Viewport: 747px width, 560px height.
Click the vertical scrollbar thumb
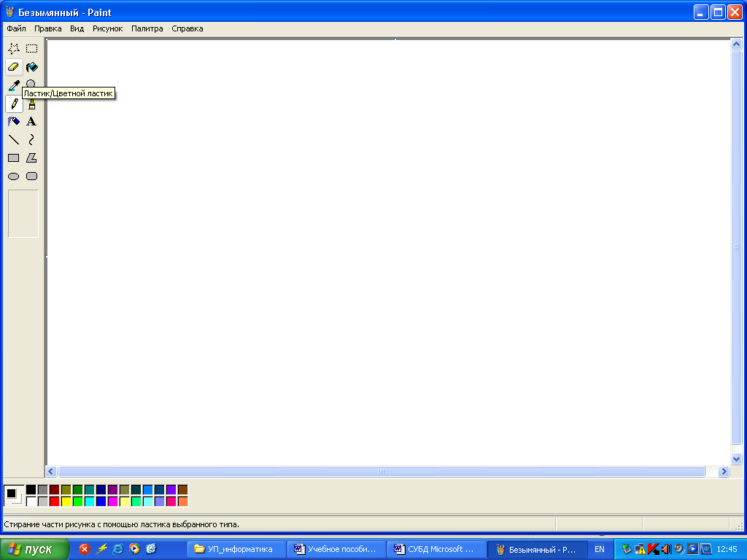(x=736, y=246)
